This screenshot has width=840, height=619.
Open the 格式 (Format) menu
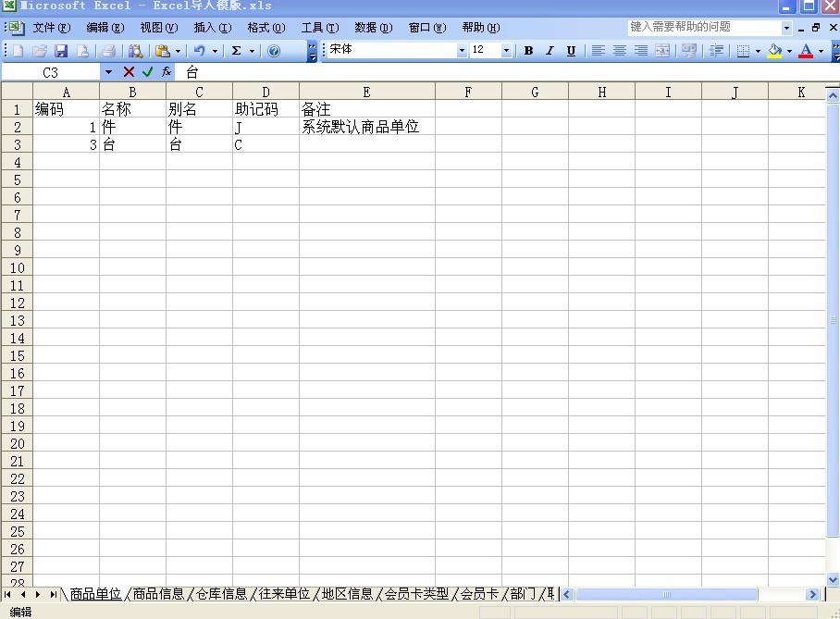pyautogui.click(x=266, y=28)
